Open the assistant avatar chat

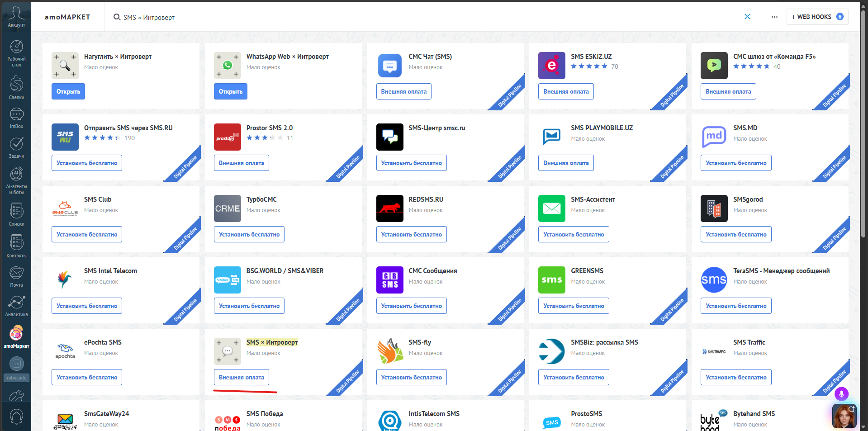click(x=844, y=416)
